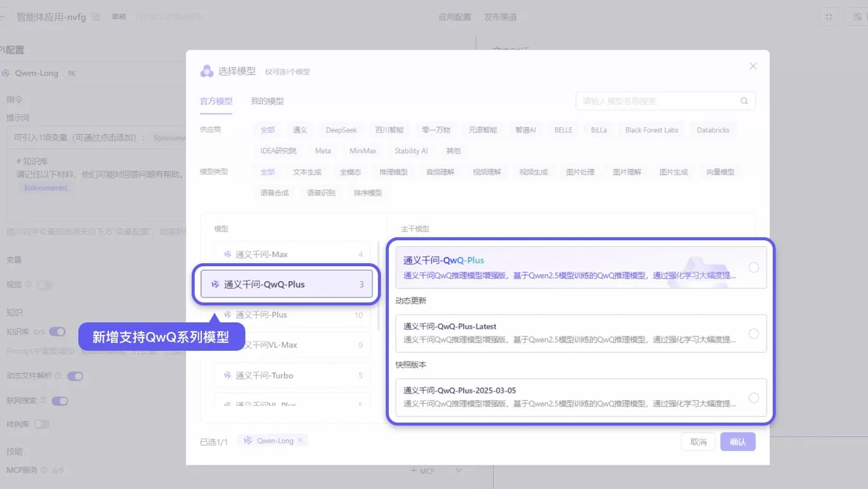Filter model type by 视频生成
This screenshot has height=489, width=868.
(x=534, y=172)
